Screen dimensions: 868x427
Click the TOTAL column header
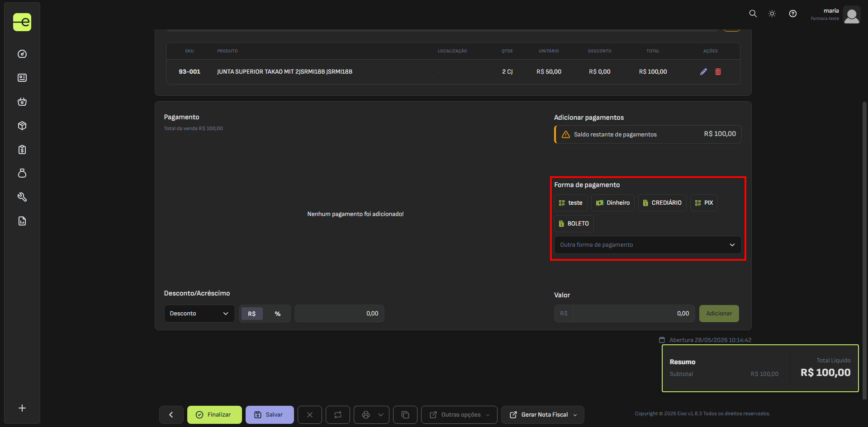click(x=653, y=51)
